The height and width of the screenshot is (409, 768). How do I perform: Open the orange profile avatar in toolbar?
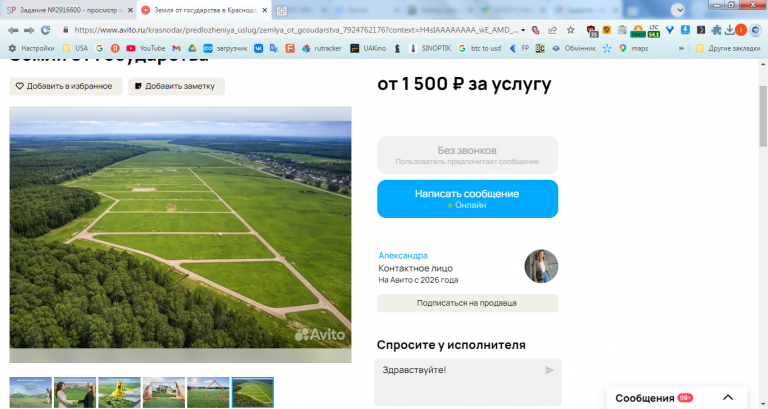click(x=741, y=30)
